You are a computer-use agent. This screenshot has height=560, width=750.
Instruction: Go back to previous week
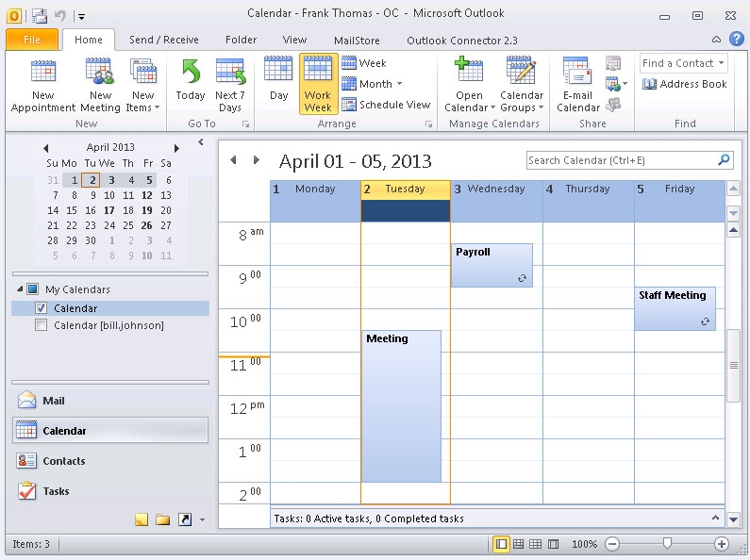233,160
